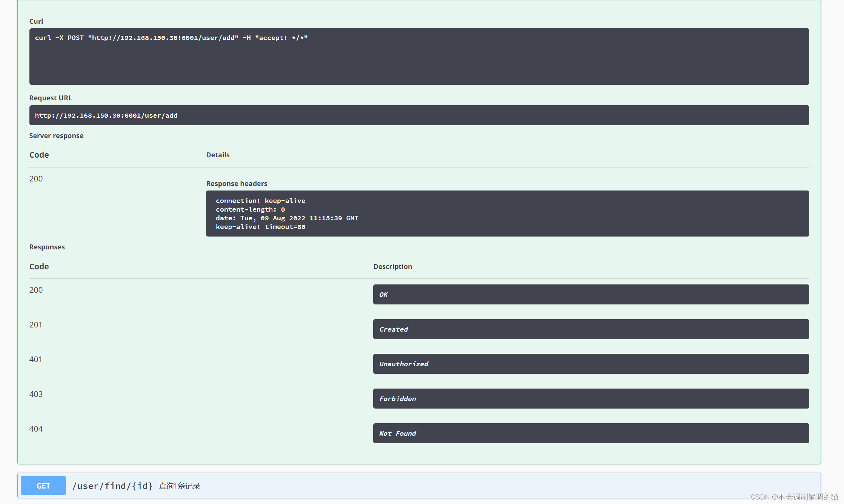Click the Server response heading
The image size is (844, 504).
tap(56, 135)
